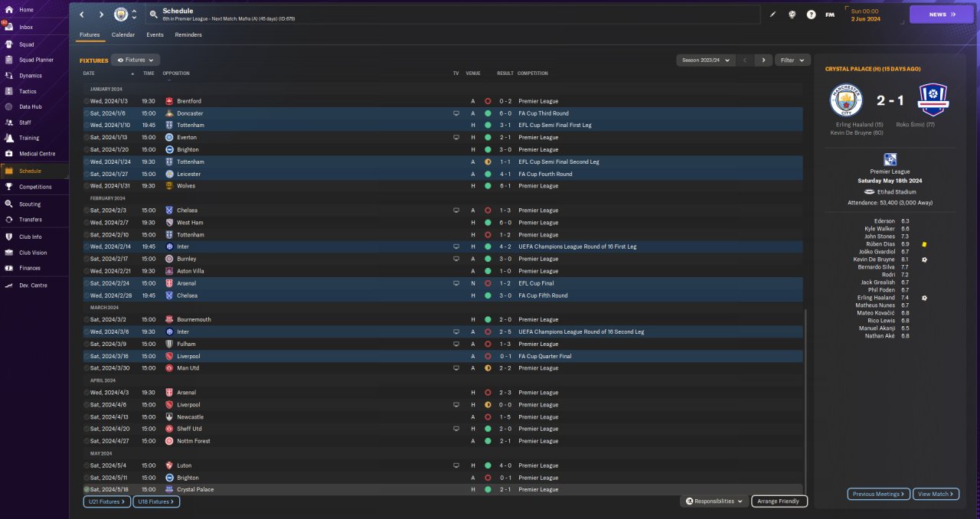Open the Squad section icon
The height and width of the screenshot is (519, 980).
tap(9, 44)
